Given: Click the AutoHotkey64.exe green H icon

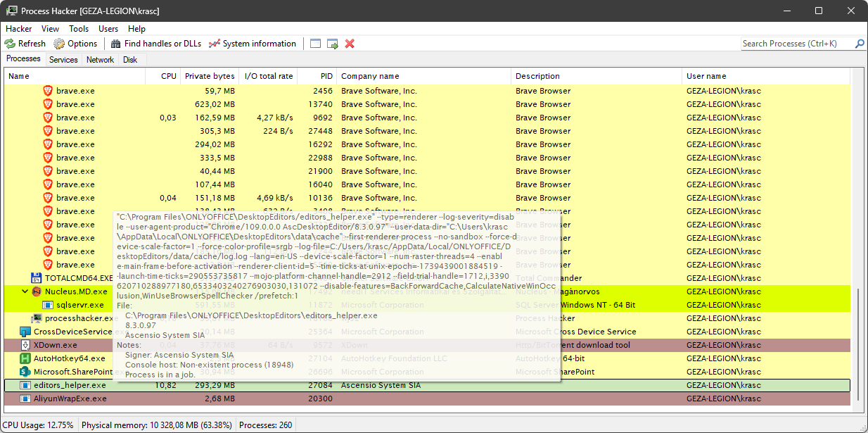Looking at the screenshot, I should pyautogui.click(x=25, y=358).
